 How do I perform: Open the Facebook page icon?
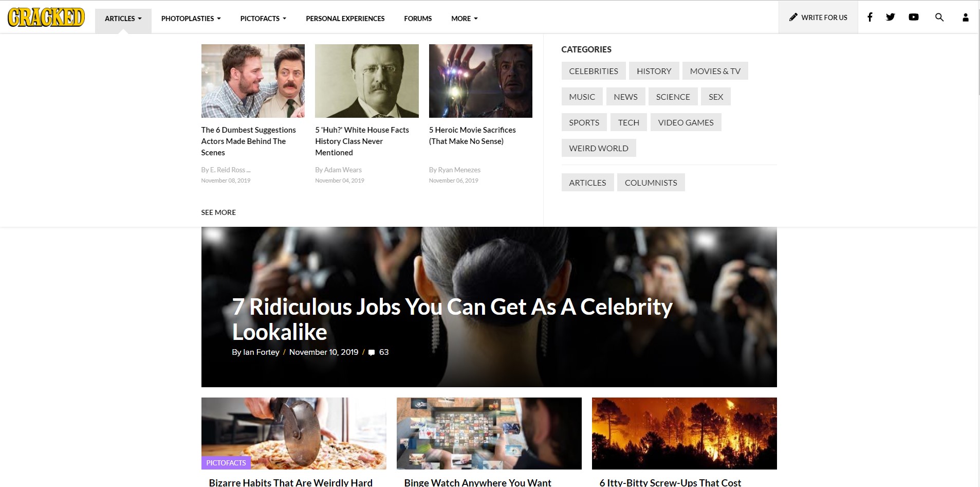pyautogui.click(x=870, y=17)
